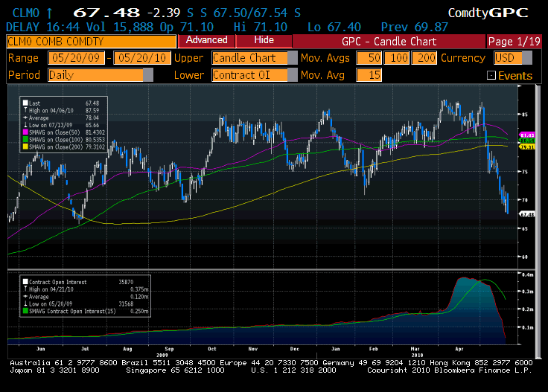
Task: Toggle the Events checkbox
Action: point(491,75)
